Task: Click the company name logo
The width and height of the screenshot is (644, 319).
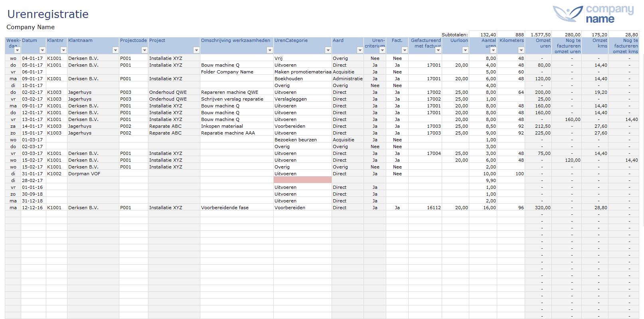Action: 593,14
